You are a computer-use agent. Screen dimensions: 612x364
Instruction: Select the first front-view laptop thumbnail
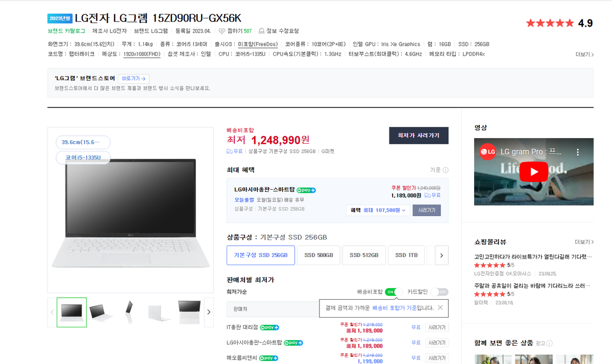click(72, 312)
